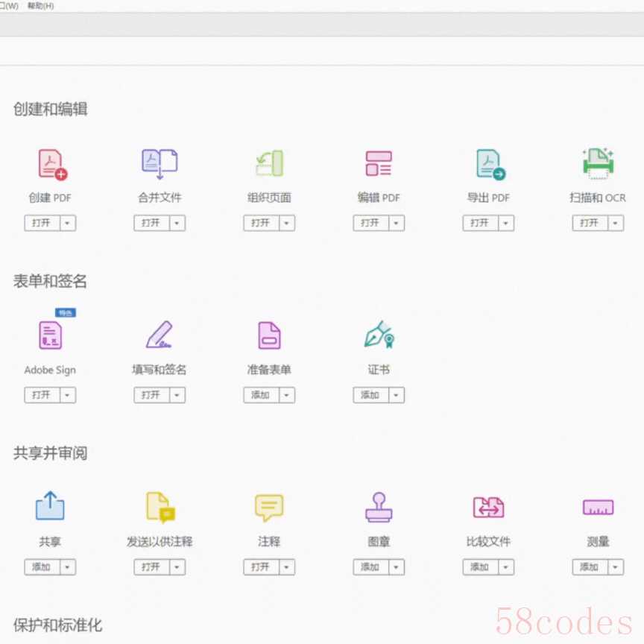Click 打开 under 发送以供注释
644x644 pixels.
(151, 567)
